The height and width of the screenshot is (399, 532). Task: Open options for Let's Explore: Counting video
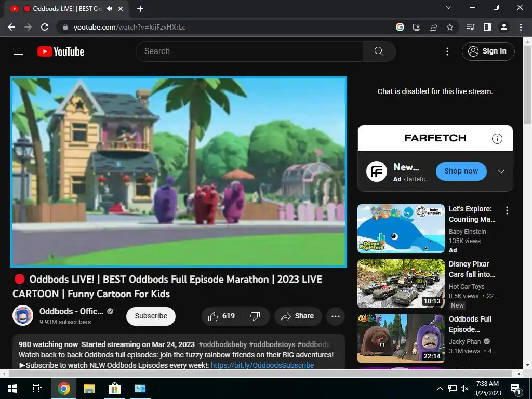507,210
